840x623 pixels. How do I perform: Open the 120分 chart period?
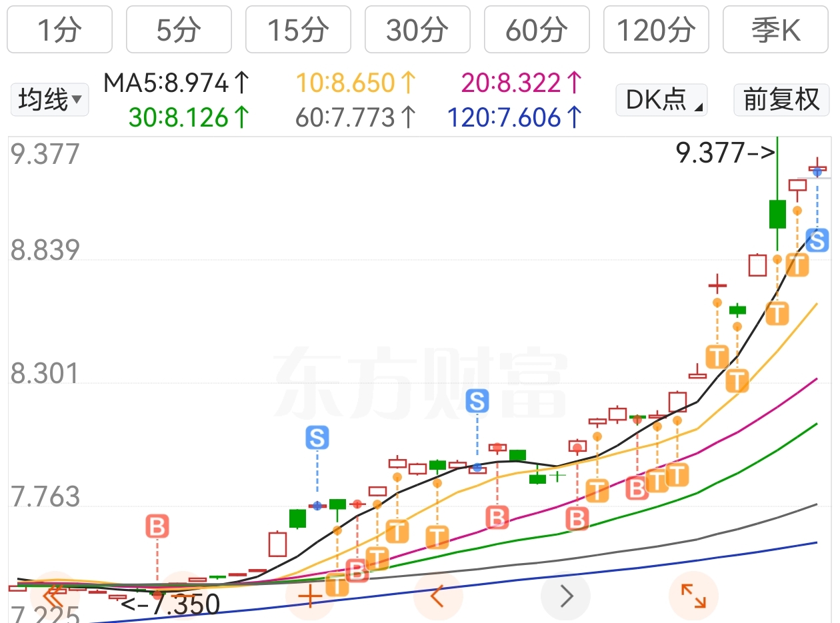click(656, 30)
